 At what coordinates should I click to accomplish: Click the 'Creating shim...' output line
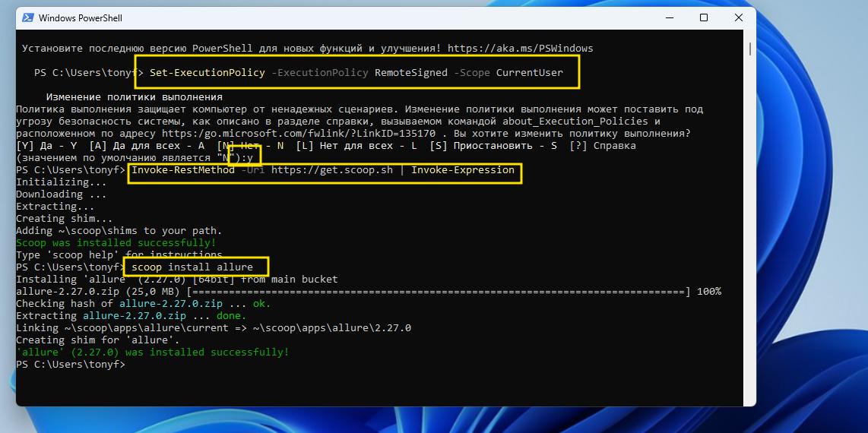point(64,219)
